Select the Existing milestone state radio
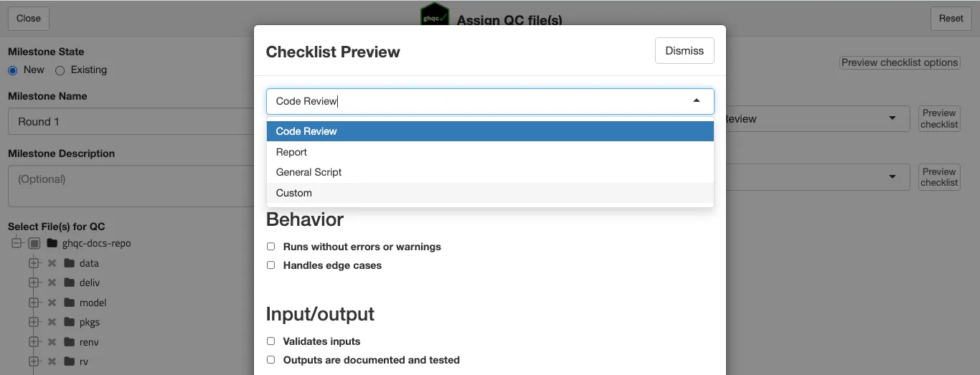This screenshot has height=375, width=980. tap(60, 70)
